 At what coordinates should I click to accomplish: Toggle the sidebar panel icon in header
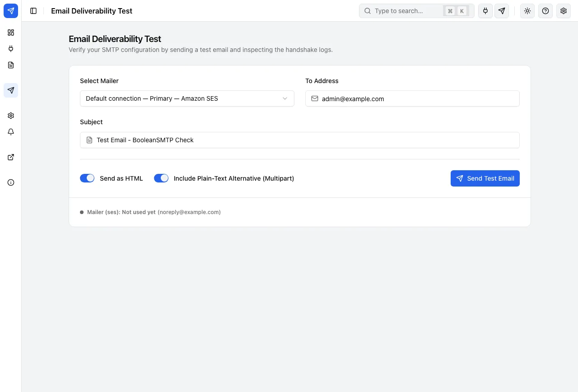click(33, 11)
